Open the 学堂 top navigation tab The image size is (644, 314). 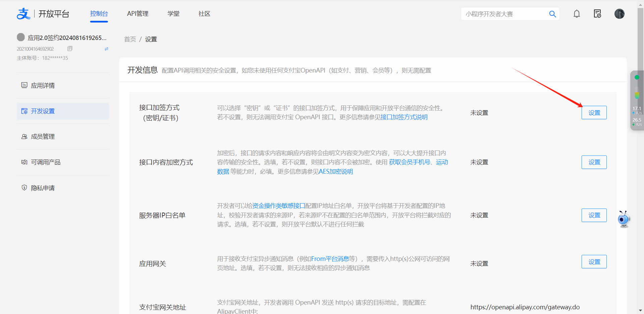click(173, 14)
